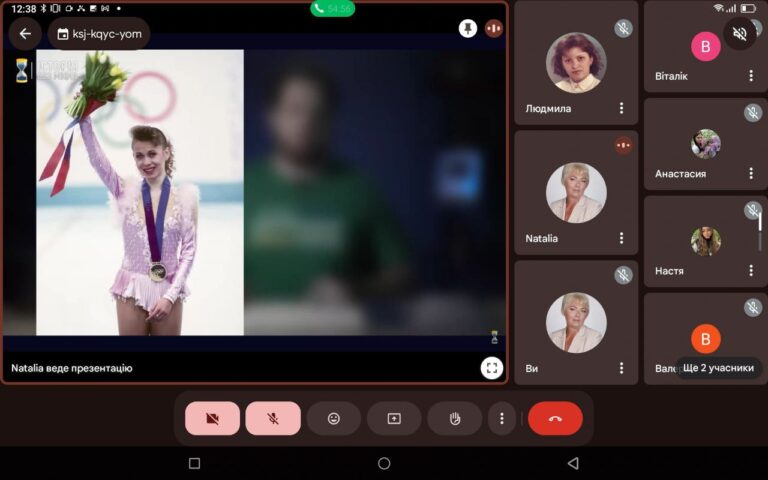Tap Настя's avatar
768x480 pixels.
click(x=705, y=241)
